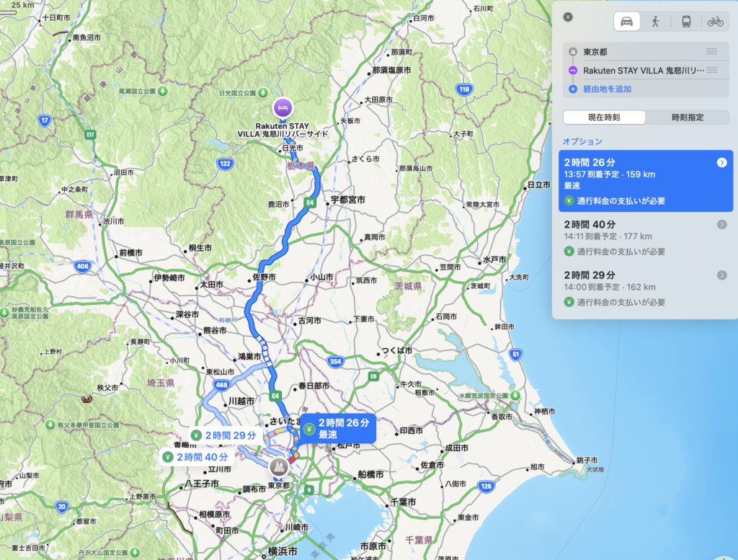Select the 現在時刻 departure option

click(604, 117)
